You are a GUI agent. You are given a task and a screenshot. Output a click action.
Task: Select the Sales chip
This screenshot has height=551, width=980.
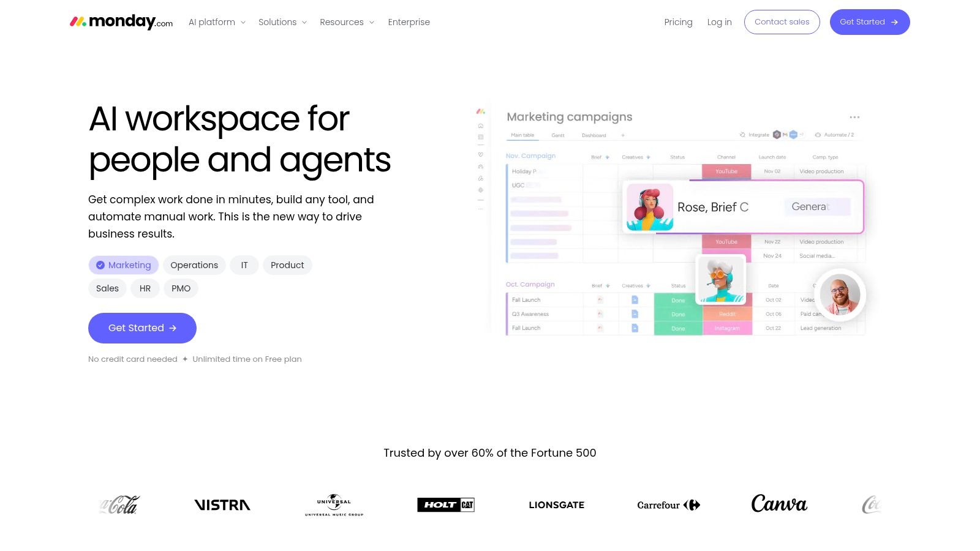pyautogui.click(x=107, y=288)
